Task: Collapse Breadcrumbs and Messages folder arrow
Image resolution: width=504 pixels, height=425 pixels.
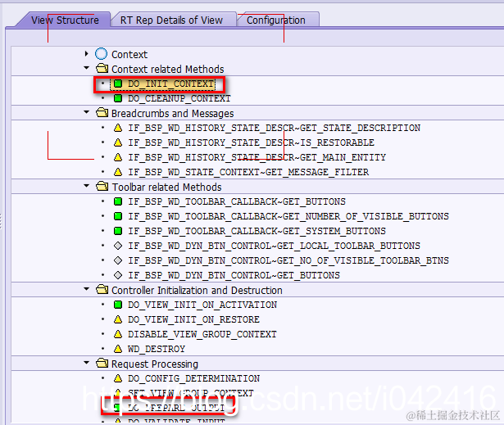Action: coord(86,112)
